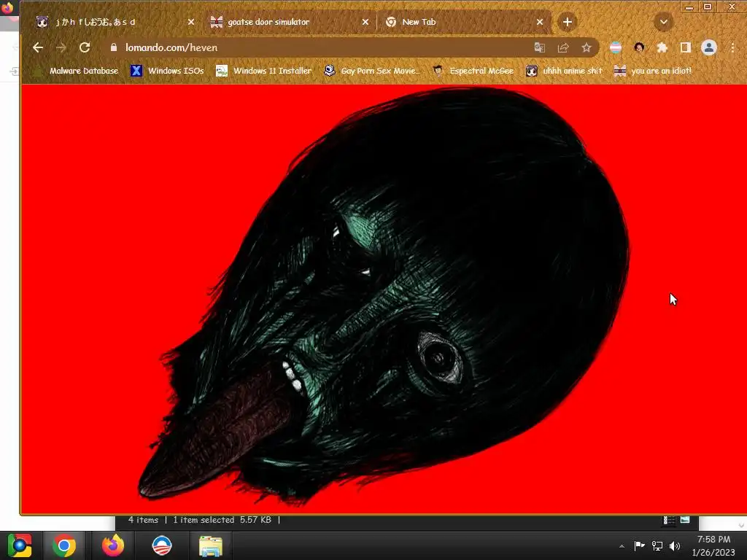Open Chrome from the taskbar
Screen dimensions: 747x560
(64, 545)
